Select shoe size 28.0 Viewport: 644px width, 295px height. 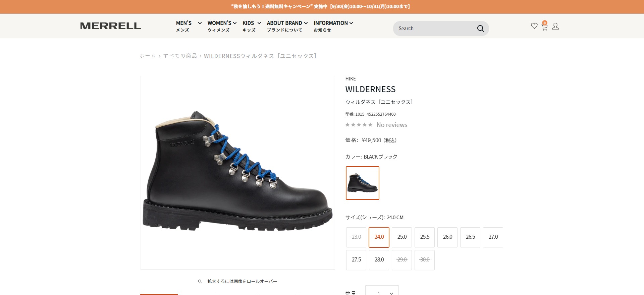(379, 260)
